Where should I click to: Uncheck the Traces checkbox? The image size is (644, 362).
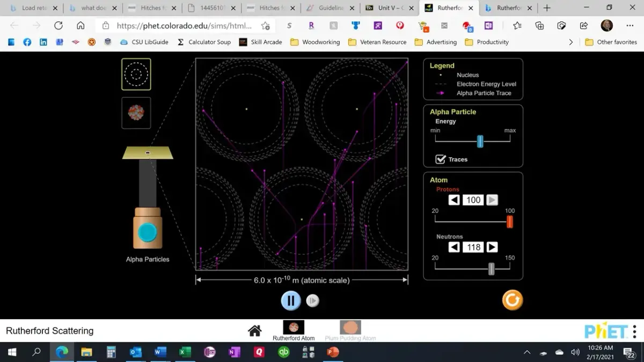[x=441, y=159]
